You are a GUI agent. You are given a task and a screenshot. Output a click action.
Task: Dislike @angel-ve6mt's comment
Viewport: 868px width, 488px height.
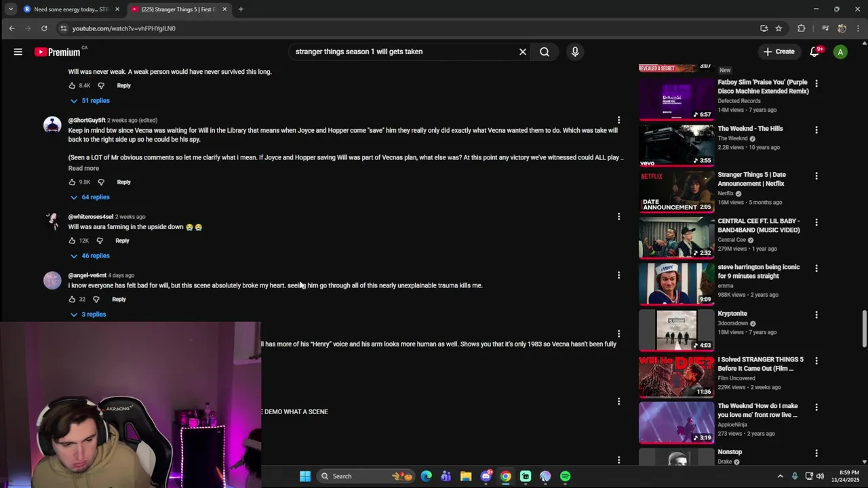pyautogui.click(x=96, y=299)
